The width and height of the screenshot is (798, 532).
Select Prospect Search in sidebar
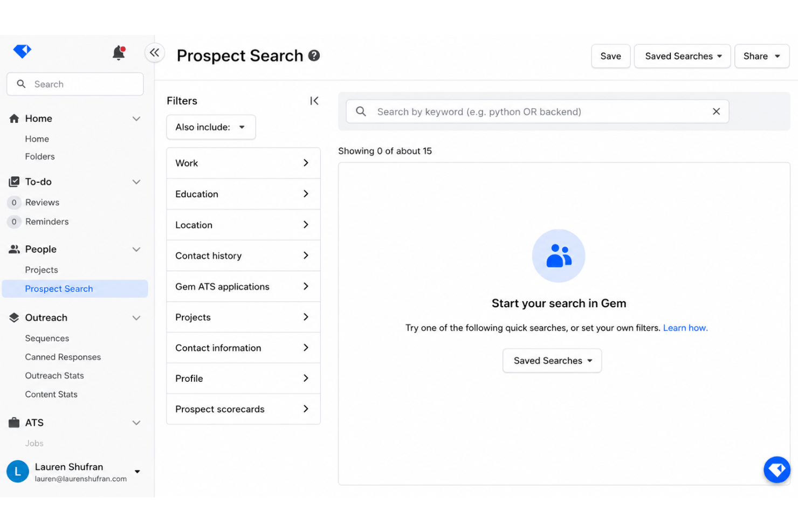75,289
